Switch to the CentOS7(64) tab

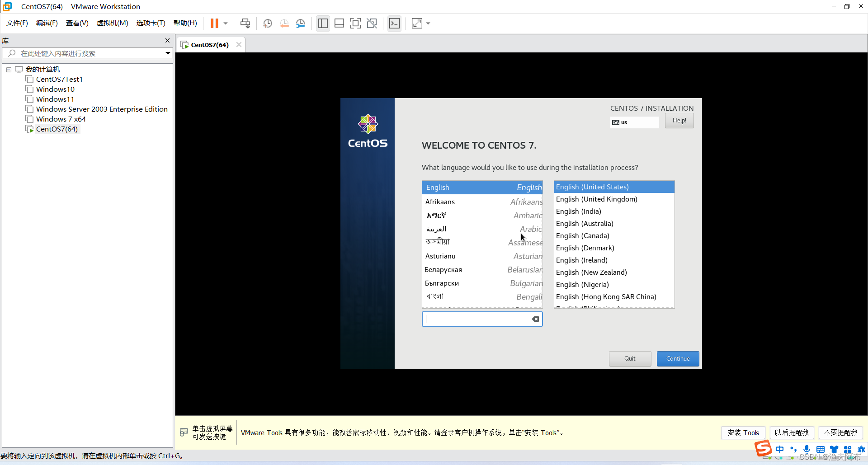(x=210, y=44)
